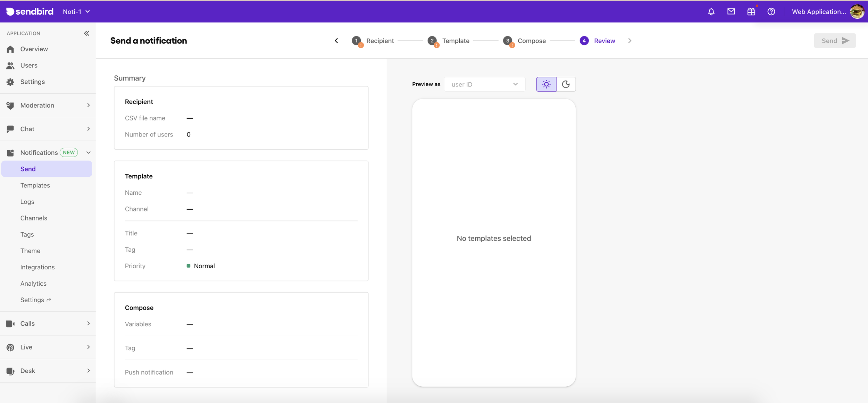This screenshot has height=403, width=868.
Task: Click the Send button
Action: pyautogui.click(x=834, y=41)
